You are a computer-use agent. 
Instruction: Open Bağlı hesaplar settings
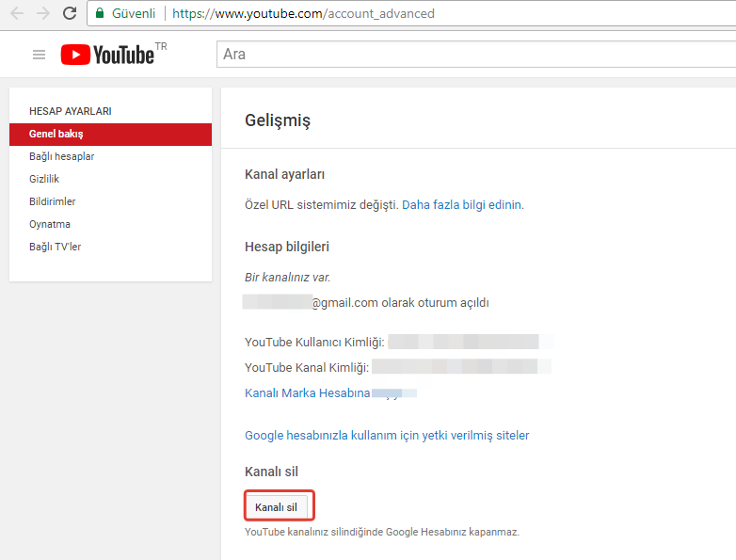click(x=61, y=156)
